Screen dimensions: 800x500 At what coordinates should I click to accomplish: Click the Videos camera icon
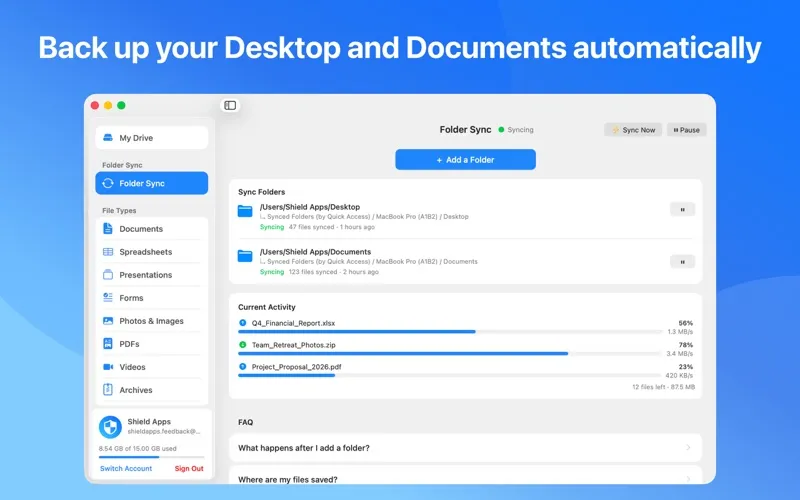(108, 367)
